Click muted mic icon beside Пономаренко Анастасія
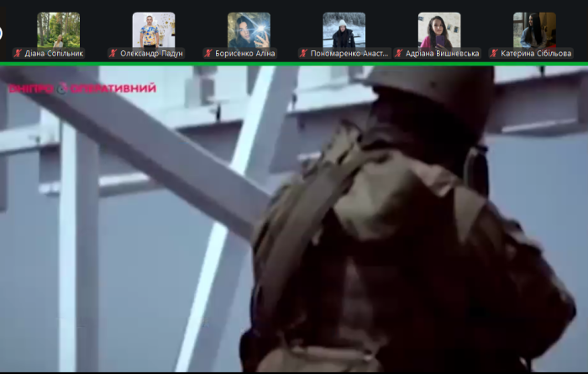The height and width of the screenshot is (374, 588). pos(303,53)
